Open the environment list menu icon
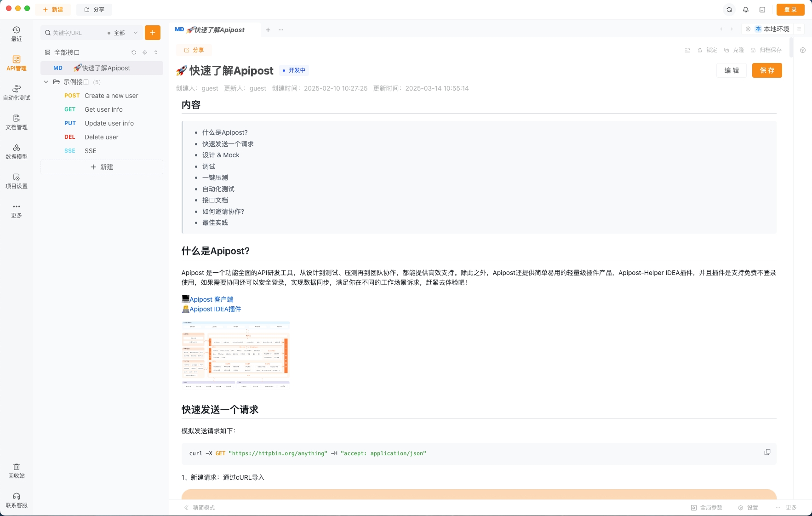This screenshot has height=516, width=812. point(799,29)
